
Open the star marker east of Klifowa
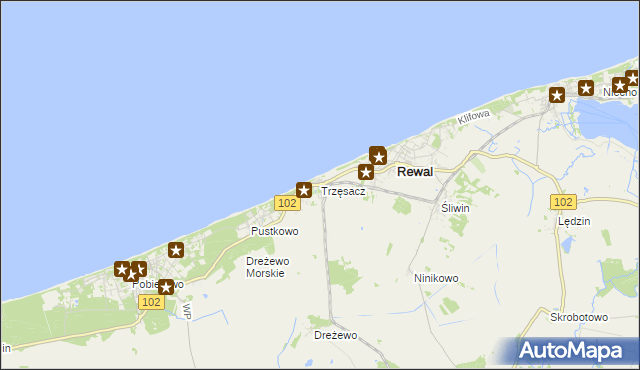(x=557, y=95)
